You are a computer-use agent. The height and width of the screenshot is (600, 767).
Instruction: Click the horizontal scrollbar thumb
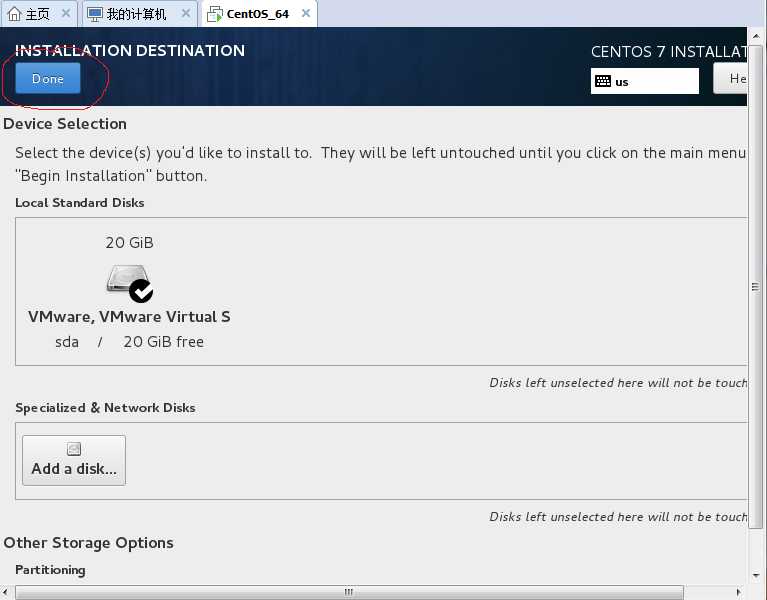coord(349,592)
